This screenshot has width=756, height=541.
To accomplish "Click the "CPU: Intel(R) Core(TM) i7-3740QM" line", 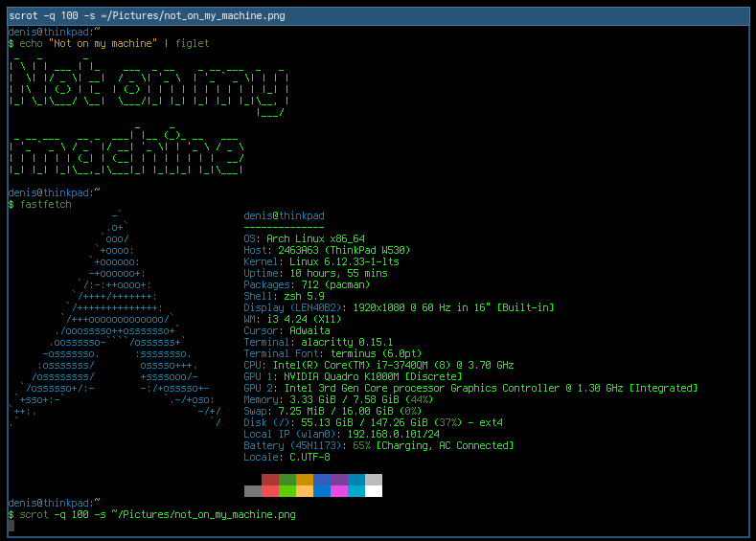I will [378, 365].
